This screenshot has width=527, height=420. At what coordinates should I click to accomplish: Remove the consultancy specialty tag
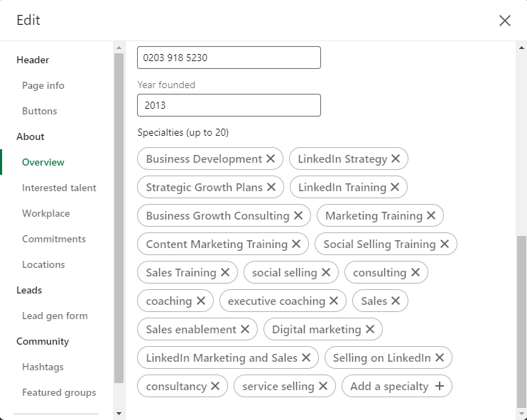click(215, 387)
